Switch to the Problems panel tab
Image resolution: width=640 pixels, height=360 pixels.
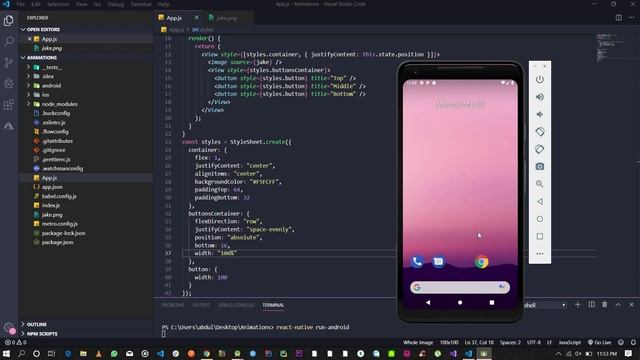pyautogui.click(x=173, y=305)
